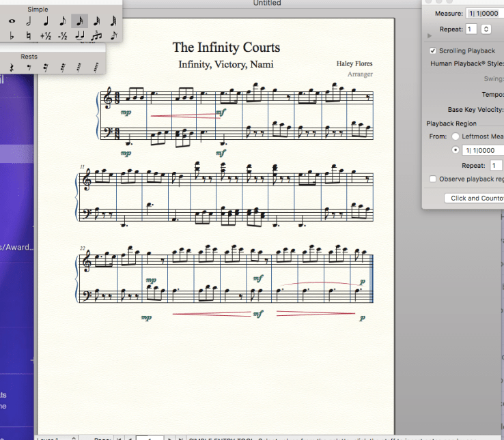Click the title The Infinity Courts
Image resolution: width=504 pixels, height=440 pixels.
pyautogui.click(x=226, y=47)
